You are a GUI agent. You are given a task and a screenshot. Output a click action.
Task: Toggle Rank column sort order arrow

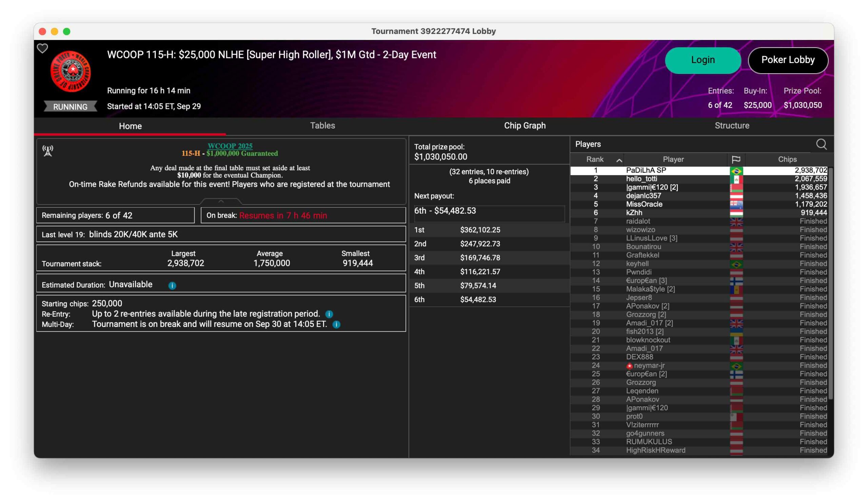point(619,160)
